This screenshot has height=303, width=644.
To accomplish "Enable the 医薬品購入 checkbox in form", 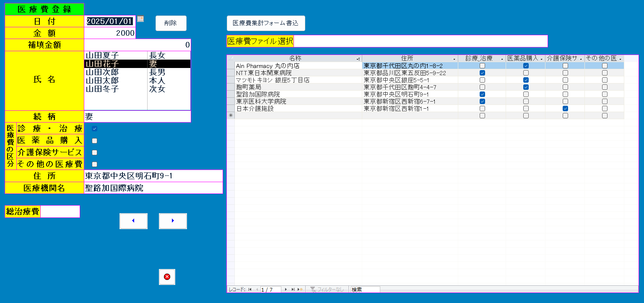I will [x=94, y=141].
